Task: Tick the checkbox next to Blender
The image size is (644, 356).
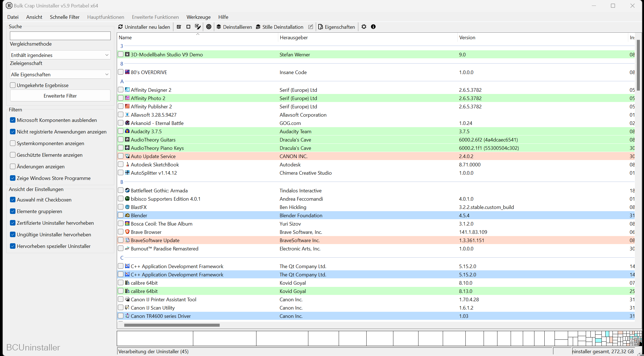Action: [121, 215]
